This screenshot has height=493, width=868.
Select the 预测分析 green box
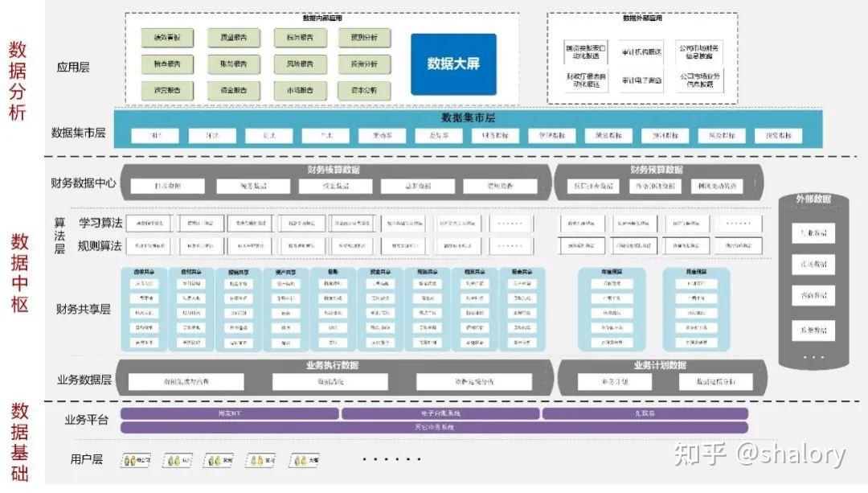364,38
